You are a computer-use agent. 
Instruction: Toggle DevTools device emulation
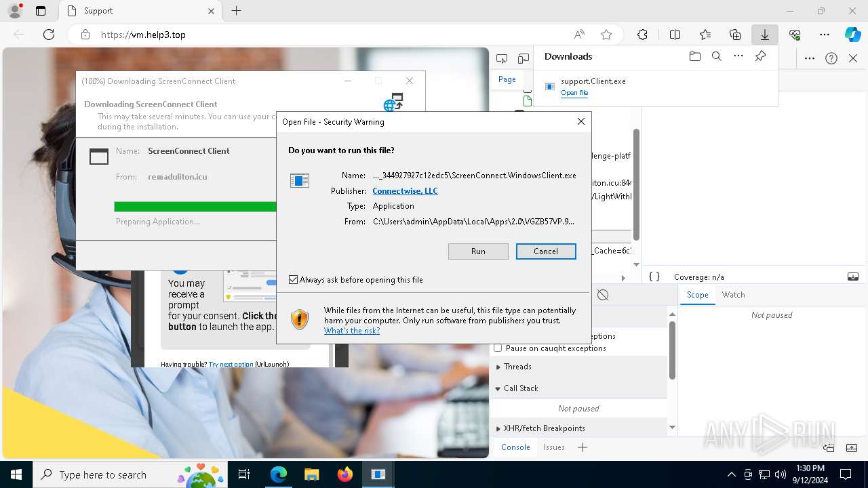[x=523, y=59]
